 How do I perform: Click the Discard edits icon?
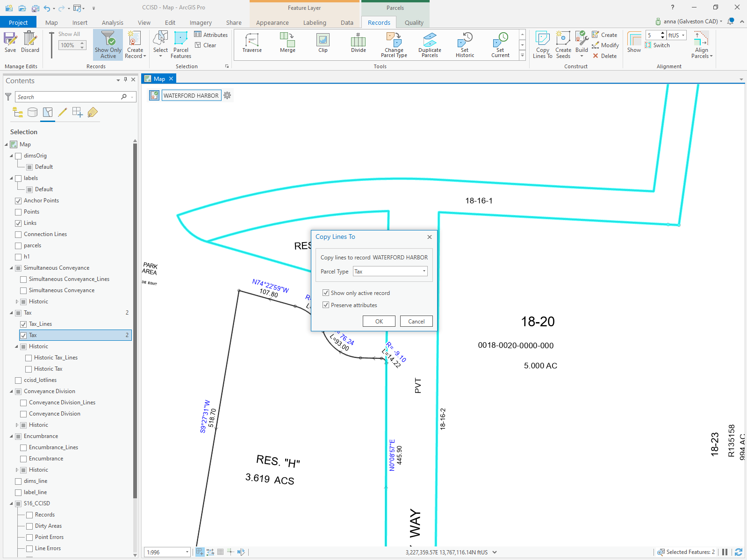30,42
